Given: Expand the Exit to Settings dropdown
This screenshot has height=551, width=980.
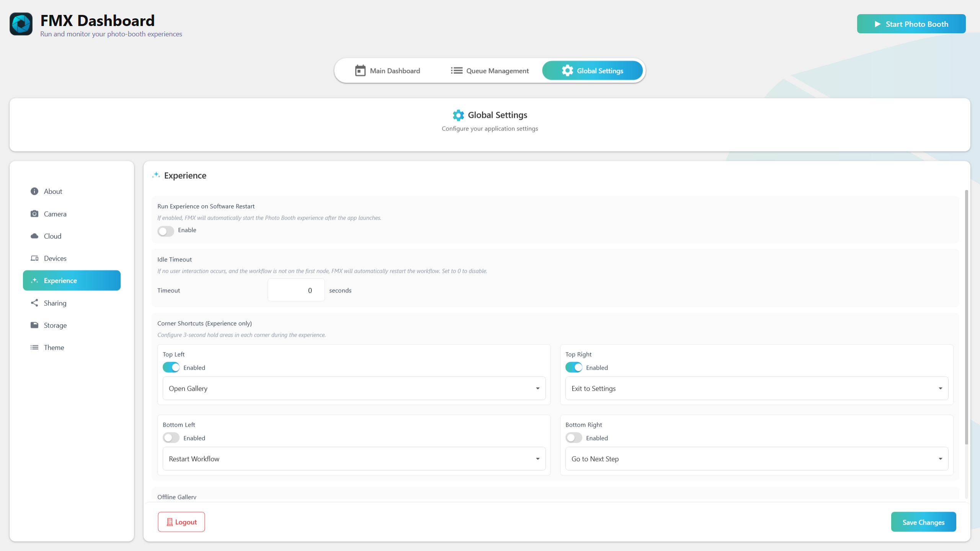Looking at the screenshot, I should coord(756,388).
